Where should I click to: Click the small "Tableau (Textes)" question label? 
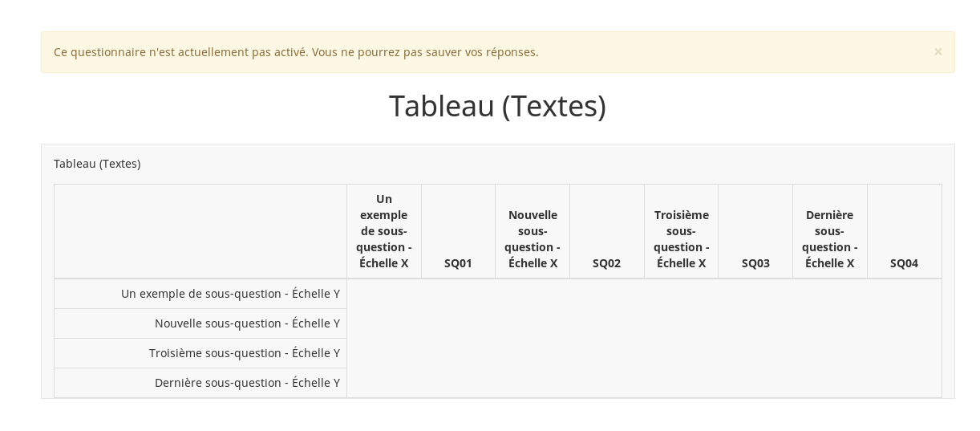[x=97, y=164]
